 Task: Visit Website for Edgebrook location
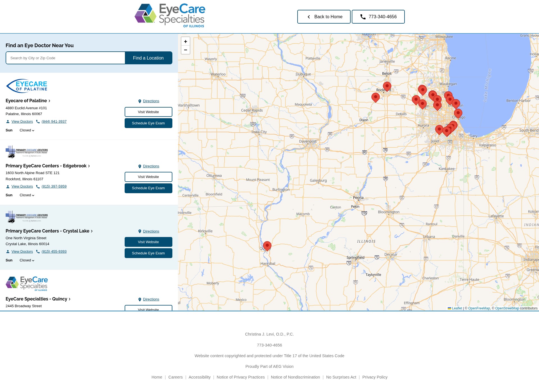click(149, 177)
